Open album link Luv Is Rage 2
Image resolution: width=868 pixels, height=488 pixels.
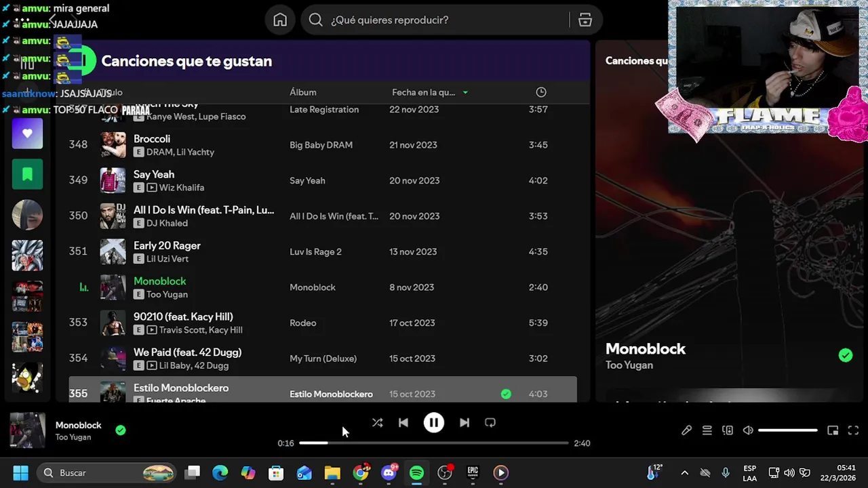pos(315,251)
